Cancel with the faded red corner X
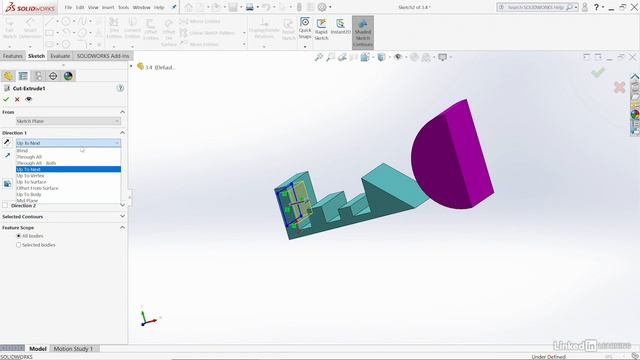This screenshot has height=360, width=640. [619, 87]
